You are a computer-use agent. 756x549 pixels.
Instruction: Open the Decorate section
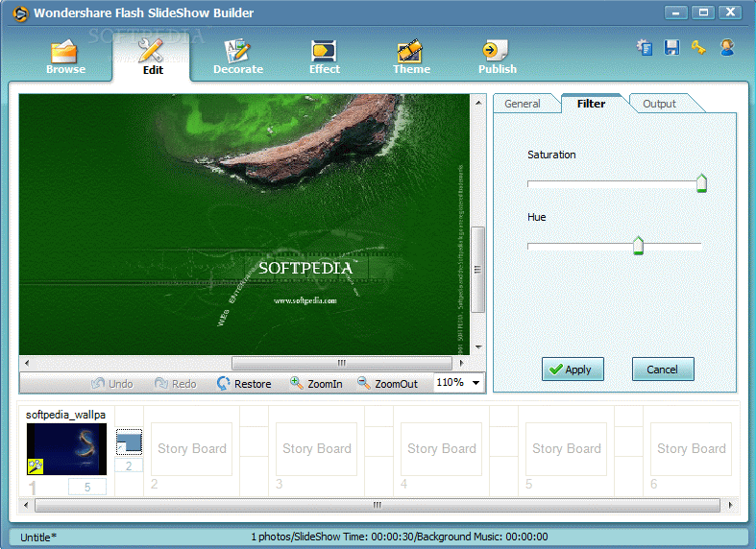(238, 57)
